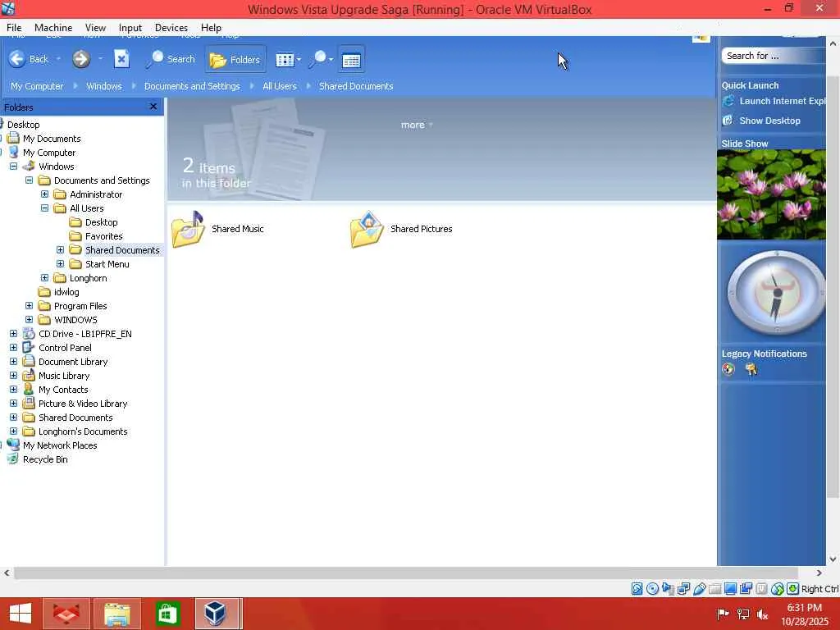Click VirtualBox USB status icon

(700, 589)
